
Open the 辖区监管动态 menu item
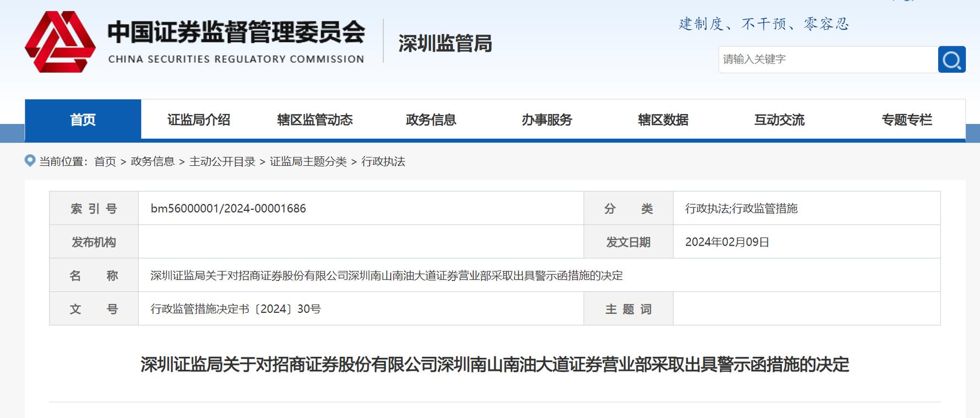pyautogui.click(x=315, y=120)
